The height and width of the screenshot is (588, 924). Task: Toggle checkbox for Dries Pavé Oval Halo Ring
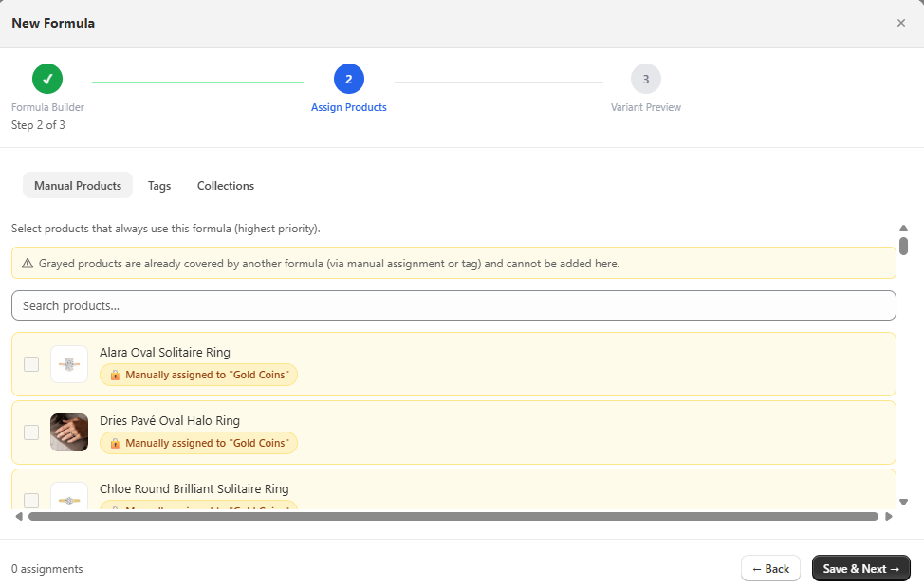click(x=31, y=432)
